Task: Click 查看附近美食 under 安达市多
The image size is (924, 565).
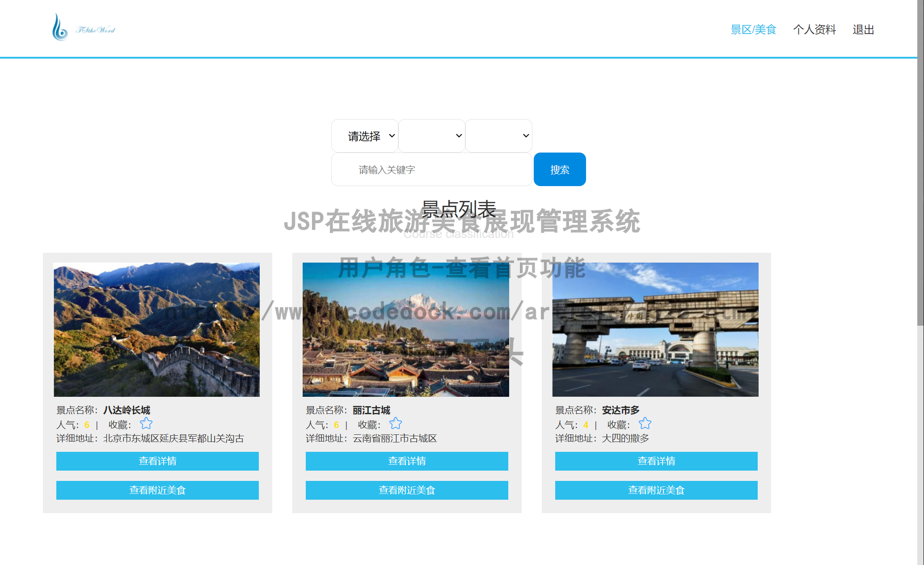Action: point(656,490)
